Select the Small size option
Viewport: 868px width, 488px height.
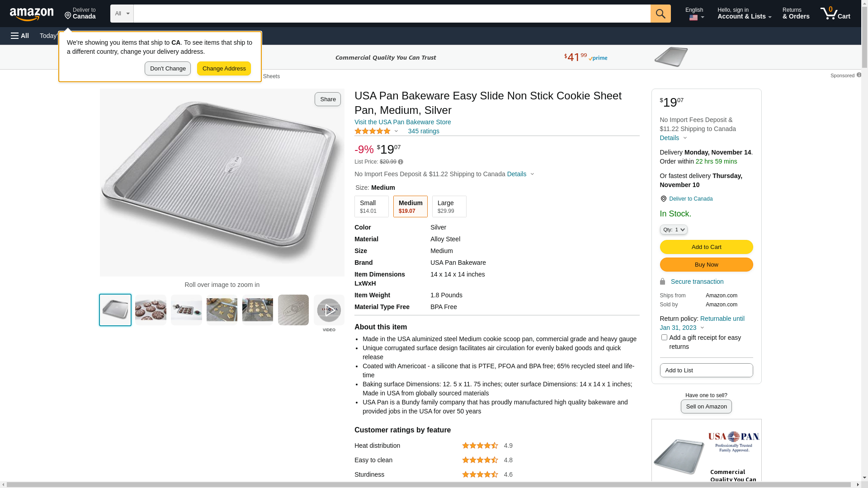click(x=371, y=206)
